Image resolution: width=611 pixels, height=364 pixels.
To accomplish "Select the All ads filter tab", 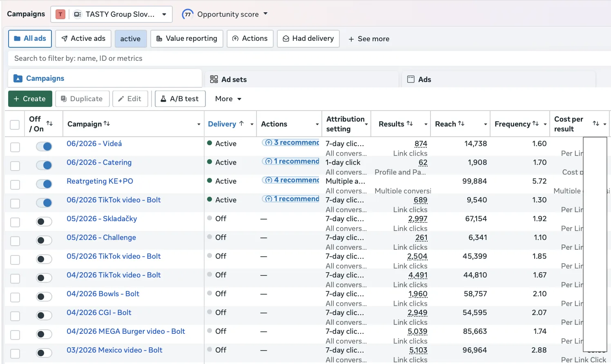I will (x=30, y=38).
